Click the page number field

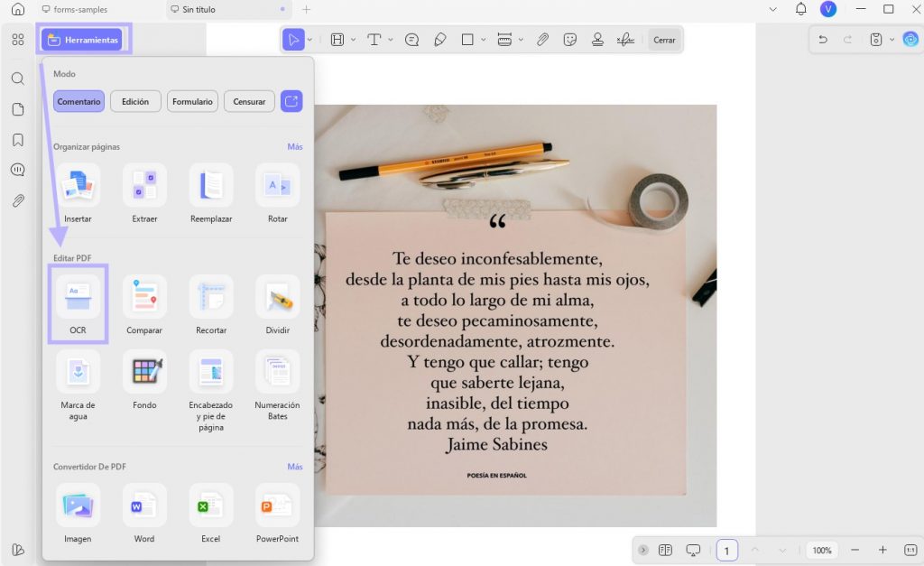coord(726,550)
